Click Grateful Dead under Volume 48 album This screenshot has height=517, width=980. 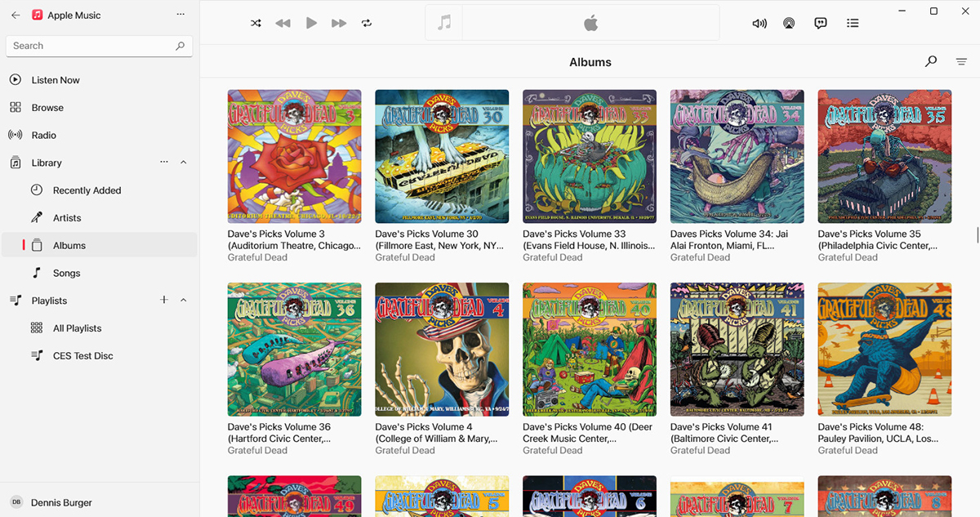[x=848, y=451]
